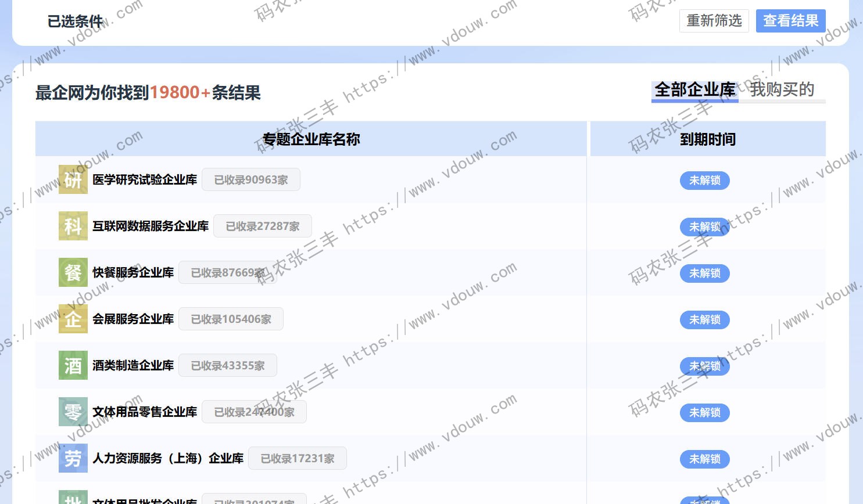The width and height of the screenshot is (863, 504).
Task: Click the 酒 icon for 酒类制造企业库
Action: (73, 366)
